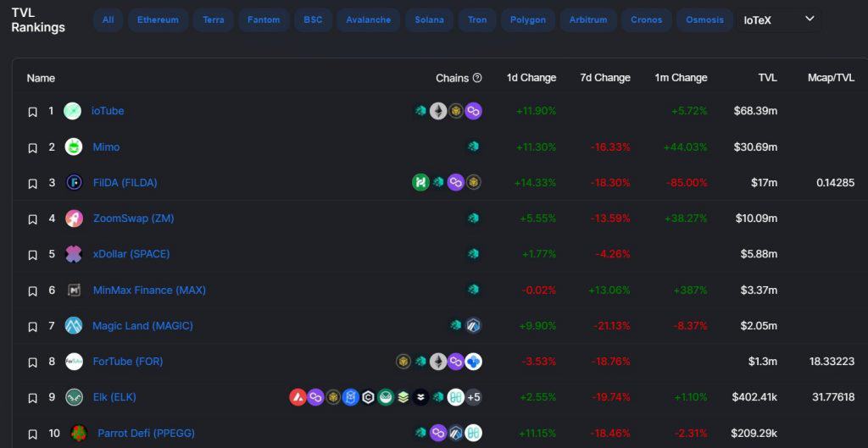Filter rankings by Polygon
Image resolution: width=868 pixels, height=448 pixels.
point(527,20)
